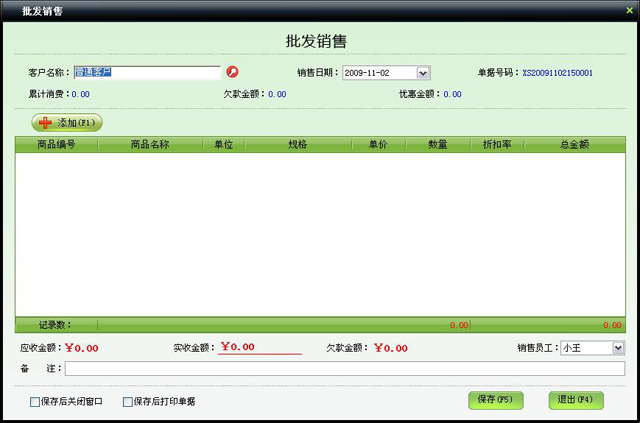This screenshot has height=423, width=640.
Task: Click the 规格 column header
Action: click(298, 145)
